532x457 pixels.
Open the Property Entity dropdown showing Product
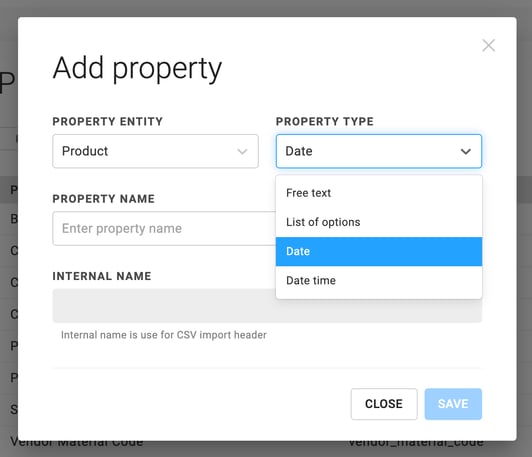point(155,151)
